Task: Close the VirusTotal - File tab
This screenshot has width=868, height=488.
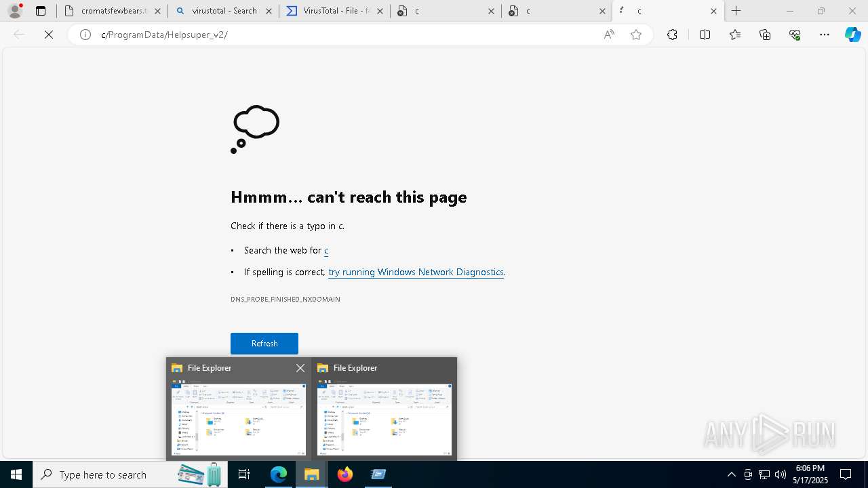Action: 380,11
